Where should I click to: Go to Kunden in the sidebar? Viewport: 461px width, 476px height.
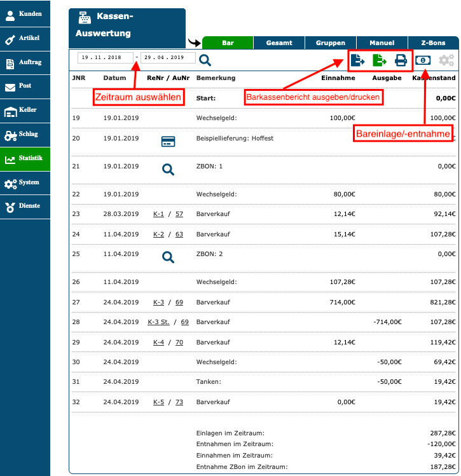tap(25, 14)
